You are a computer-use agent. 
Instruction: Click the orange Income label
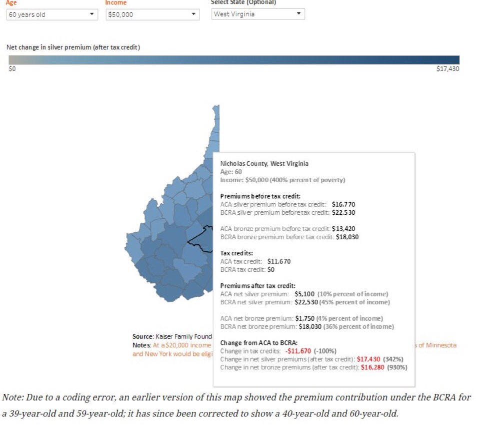click(x=116, y=3)
